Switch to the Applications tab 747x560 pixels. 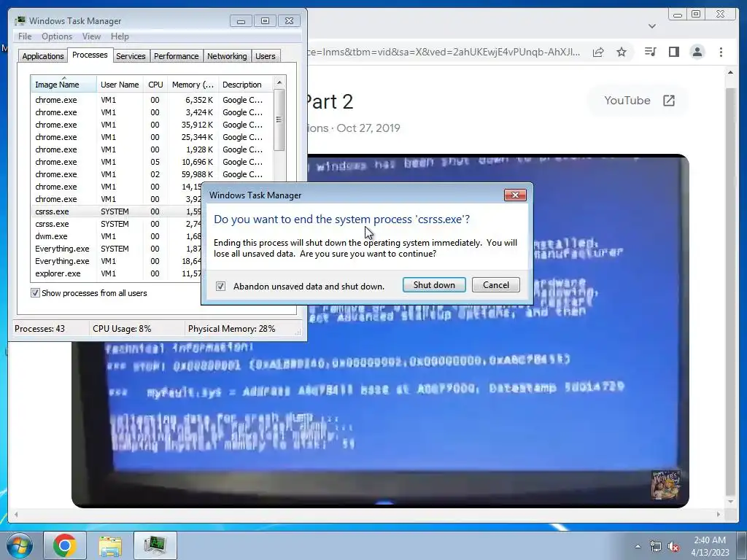click(x=43, y=56)
